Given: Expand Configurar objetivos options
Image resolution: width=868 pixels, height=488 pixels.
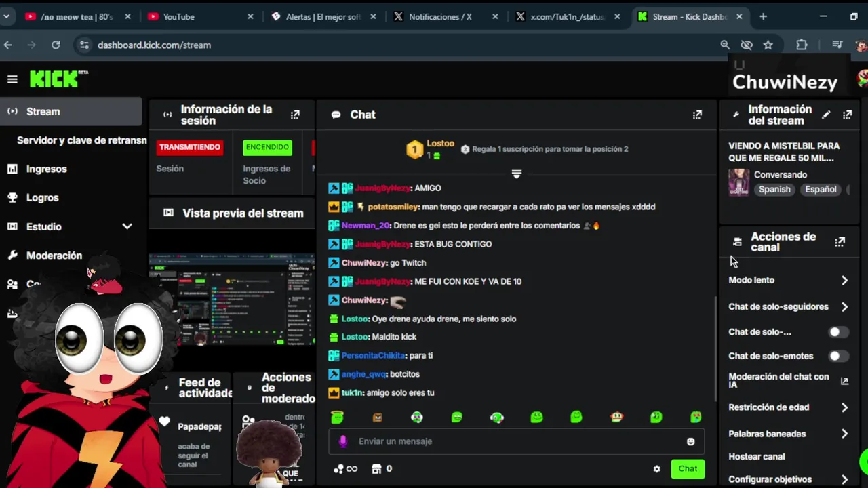Looking at the screenshot, I should [844, 479].
